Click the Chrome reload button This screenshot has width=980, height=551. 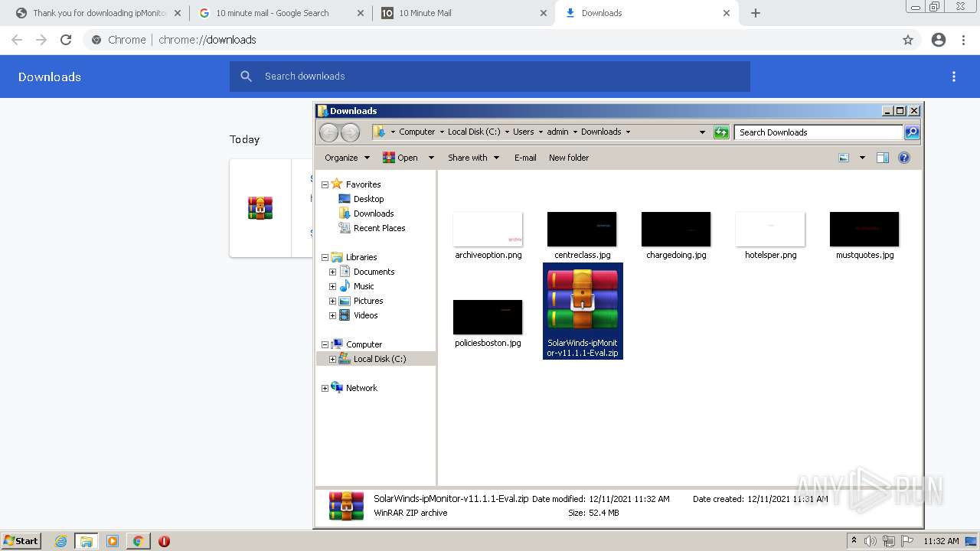click(x=66, y=40)
